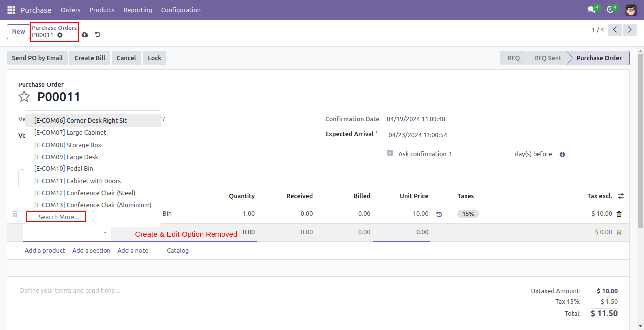Select [E-COM06] Corner Desk Right Sit
Screen dimensions: 644x330
click(93, 120)
